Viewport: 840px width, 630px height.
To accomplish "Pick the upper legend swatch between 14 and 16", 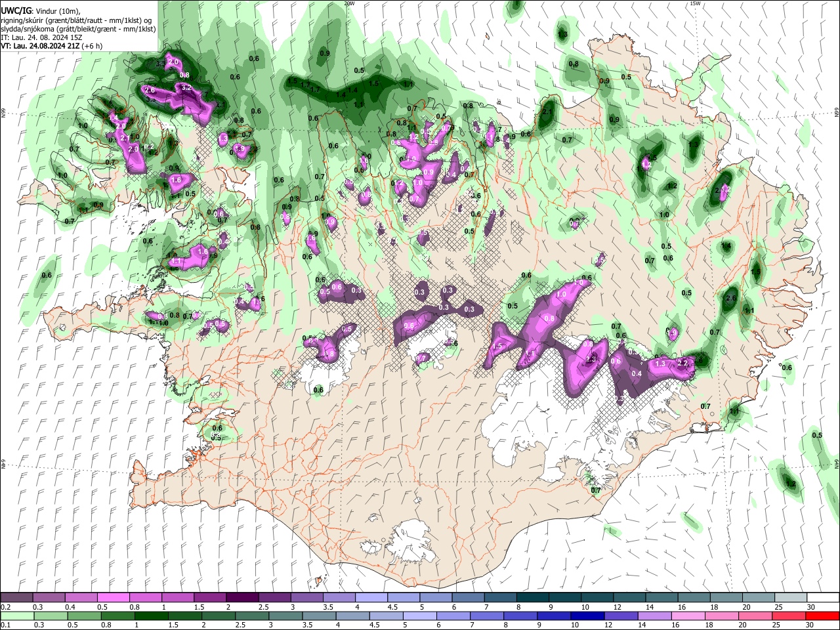I will pos(661,598).
